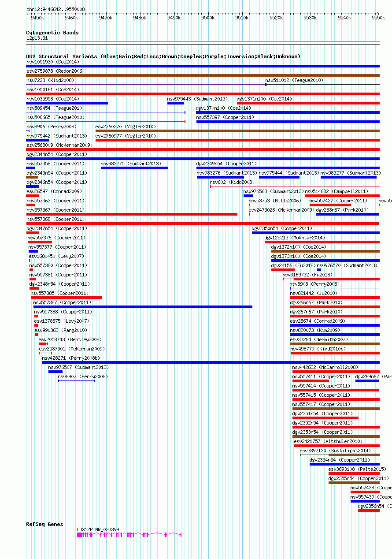This screenshot has width=392, height=559.
Task: Select nsv975444 (Sudmant2013) label
Action: [289, 173]
